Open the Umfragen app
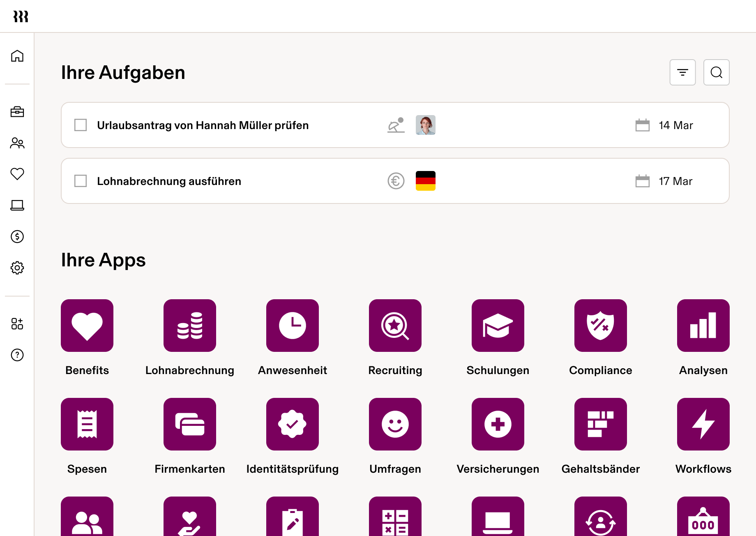The height and width of the screenshot is (536, 756). coord(395,424)
